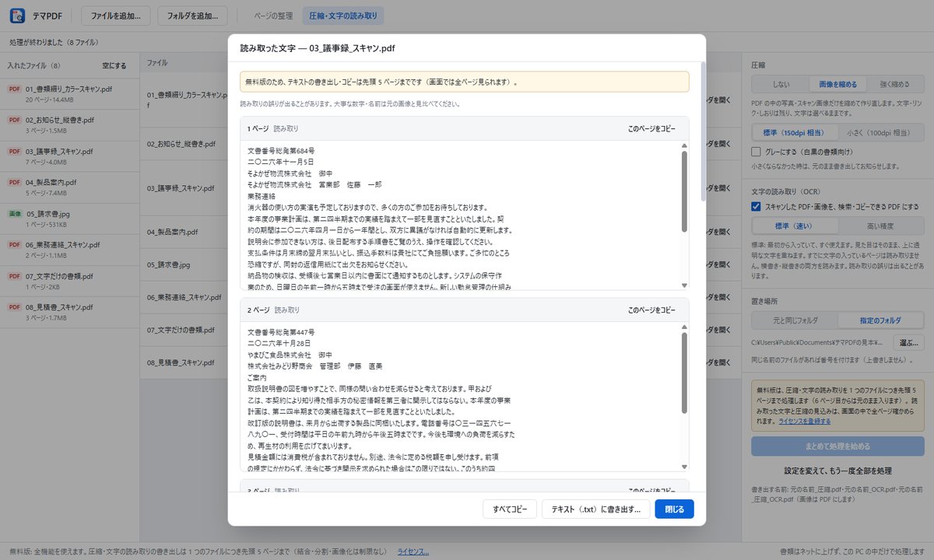
Task: Click the 閉じる button in the dialog
Action: coord(674,509)
